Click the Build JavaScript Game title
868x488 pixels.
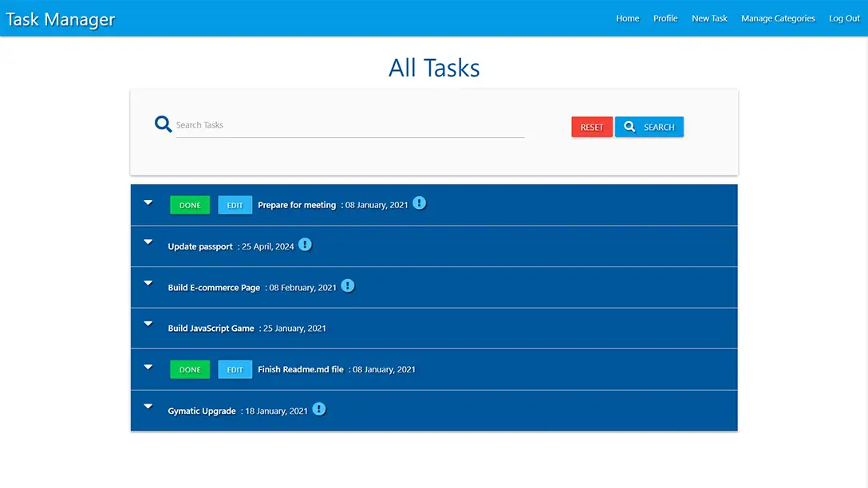pos(211,328)
